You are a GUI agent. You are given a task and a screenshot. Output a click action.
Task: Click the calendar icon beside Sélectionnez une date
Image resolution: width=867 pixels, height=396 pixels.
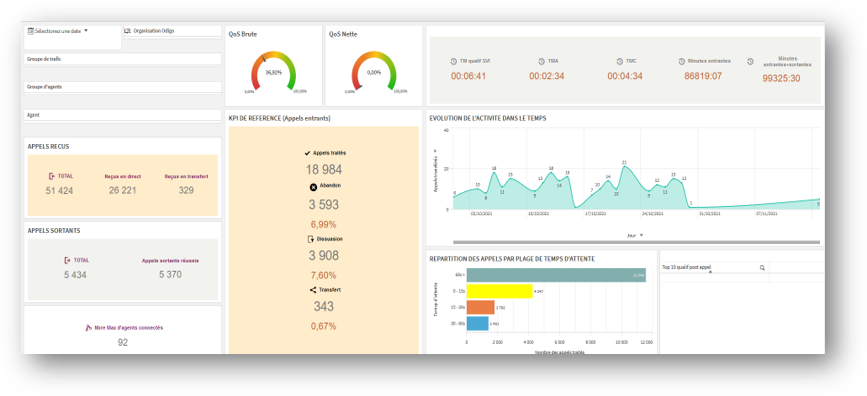[30, 31]
